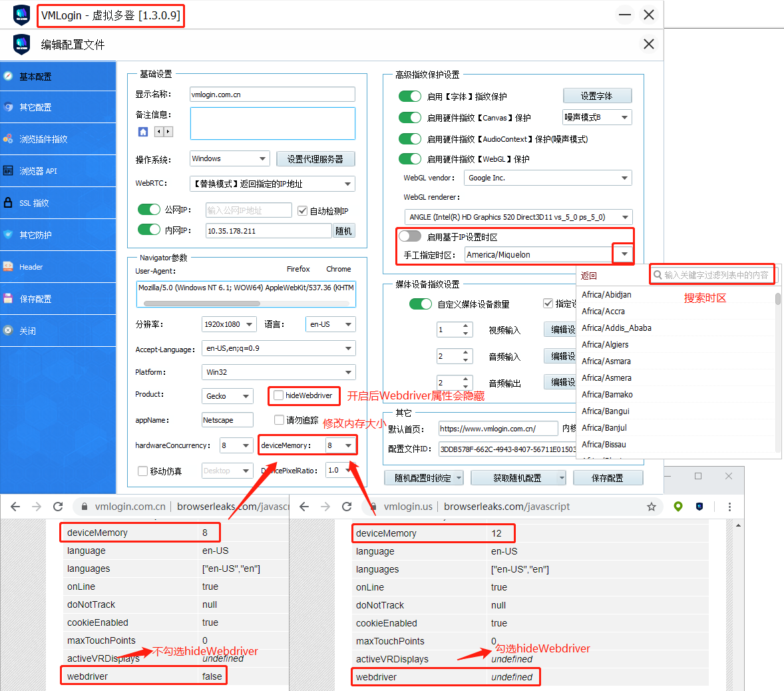Click the green location pin extension icon
Screen dimensions: 784x691
point(678,507)
